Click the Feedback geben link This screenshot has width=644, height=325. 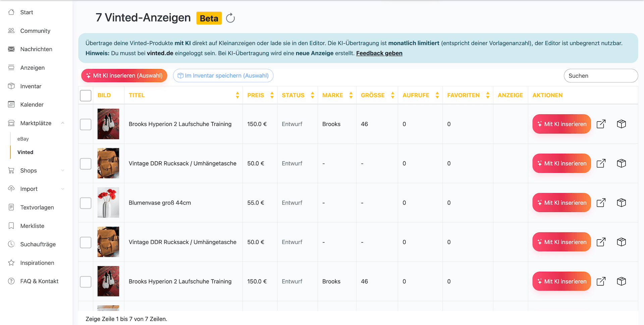coord(379,53)
